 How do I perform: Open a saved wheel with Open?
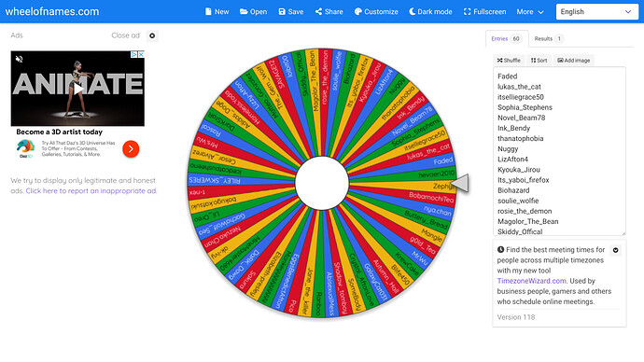click(x=254, y=12)
